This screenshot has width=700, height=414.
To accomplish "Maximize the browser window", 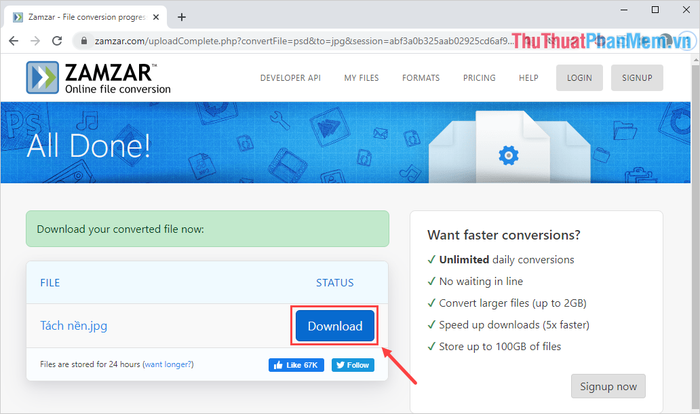I will point(655,10).
